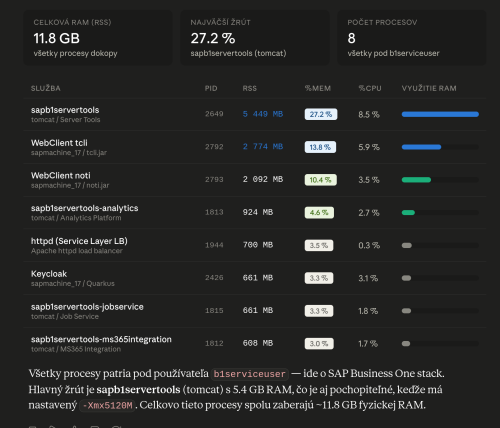Click 'sapmachine_17 / tcli.jar' subtitle

tap(69, 153)
